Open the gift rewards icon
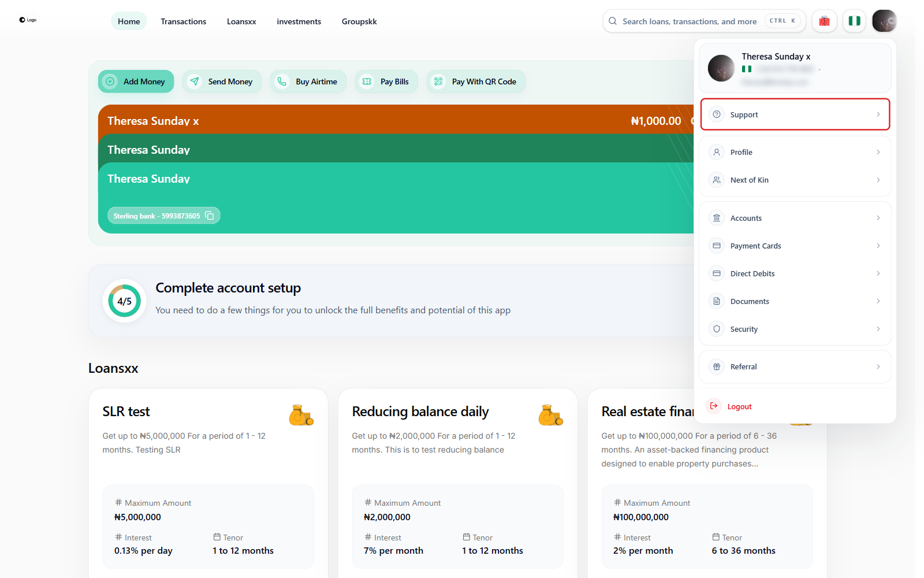The width and height of the screenshot is (924, 578). pos(824,21)
